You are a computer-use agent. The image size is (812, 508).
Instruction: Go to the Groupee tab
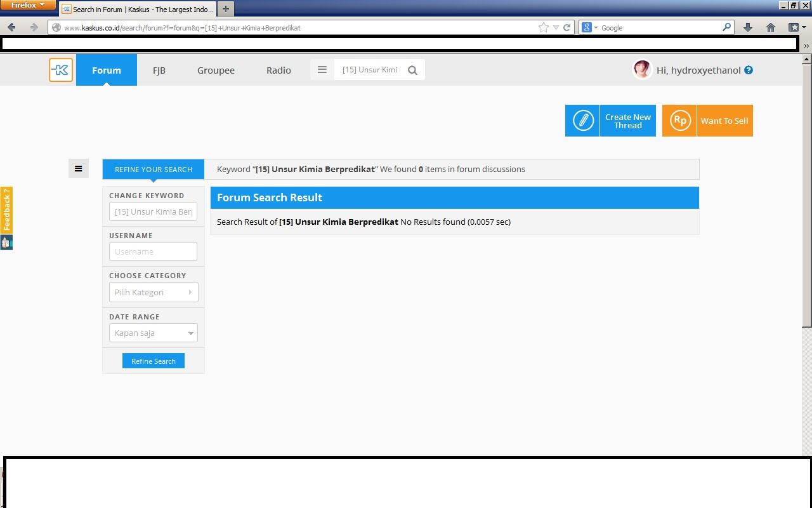(x=216, y=70)
